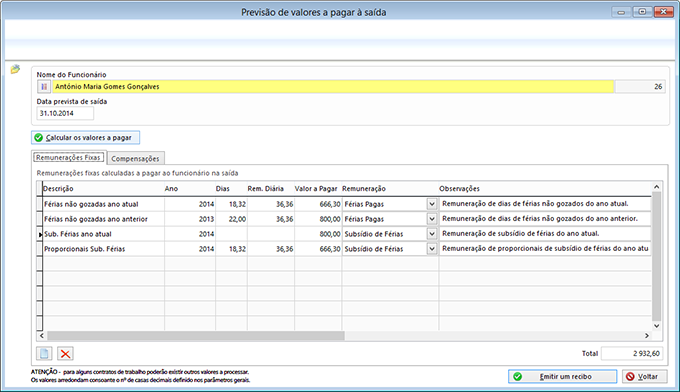Select the Sub. Férias ano atual description cell
This screenshot has height=392, width=680.
(103, 234)
